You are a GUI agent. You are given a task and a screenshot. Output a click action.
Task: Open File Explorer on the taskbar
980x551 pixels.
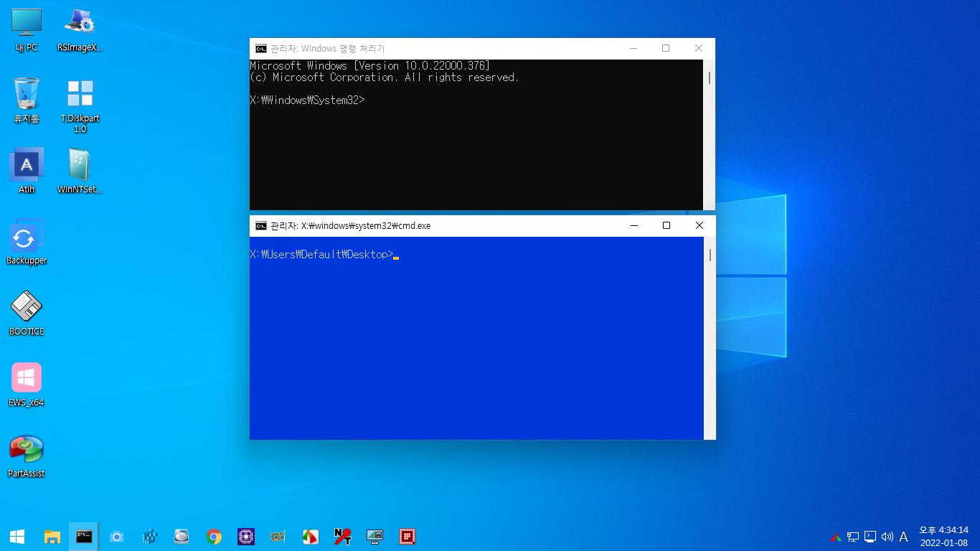[x=52, y=537]
